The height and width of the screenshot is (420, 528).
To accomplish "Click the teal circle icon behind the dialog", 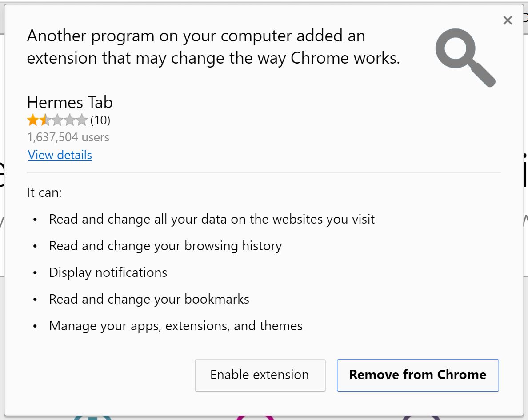I will 92,418.
